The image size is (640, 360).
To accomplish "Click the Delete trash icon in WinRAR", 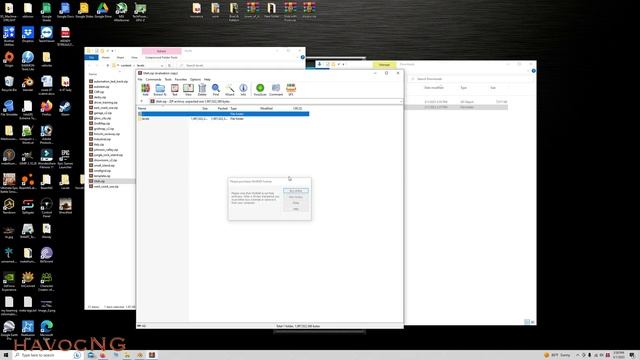I will [202, 89].
